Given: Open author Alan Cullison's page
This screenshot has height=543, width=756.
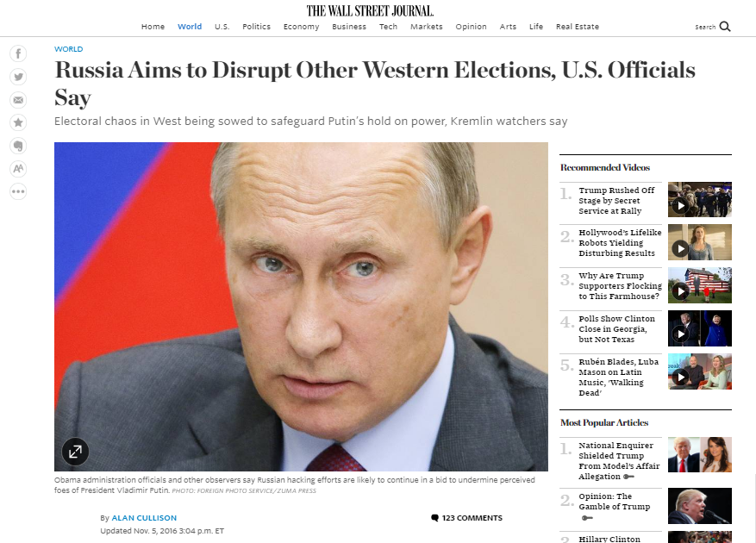Looking at the screenshot, I should [144, 518].
